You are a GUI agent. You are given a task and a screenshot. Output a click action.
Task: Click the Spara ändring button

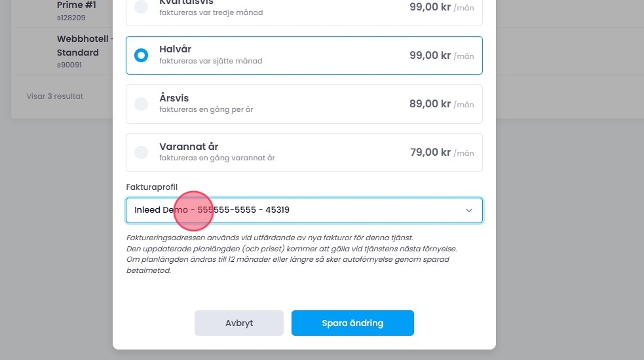pyautogui.click(x=352, y=323)
